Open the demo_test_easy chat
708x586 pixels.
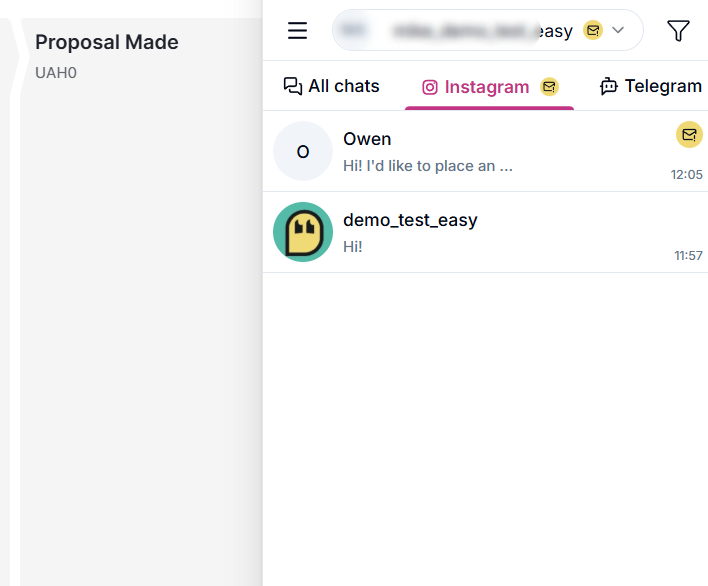[485, 232]
